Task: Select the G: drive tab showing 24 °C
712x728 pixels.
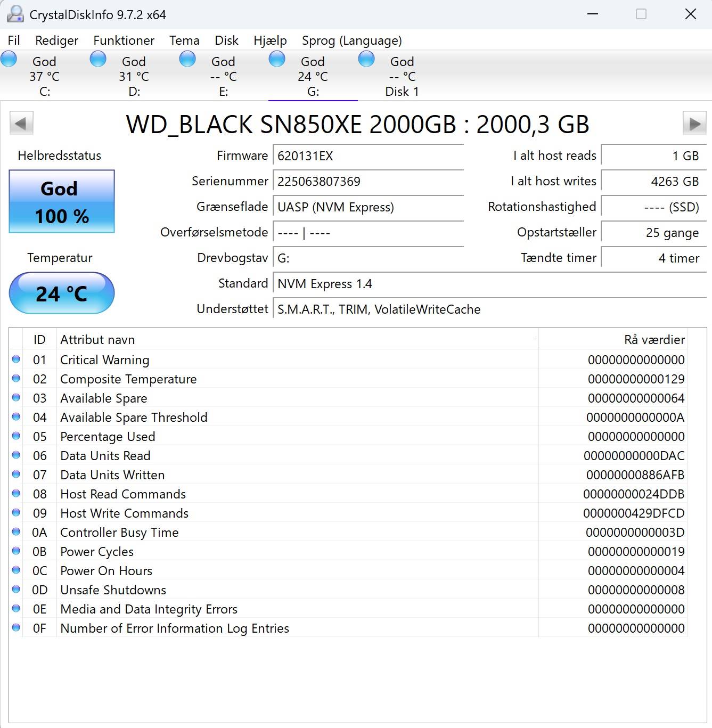Action: pos(313,75)
